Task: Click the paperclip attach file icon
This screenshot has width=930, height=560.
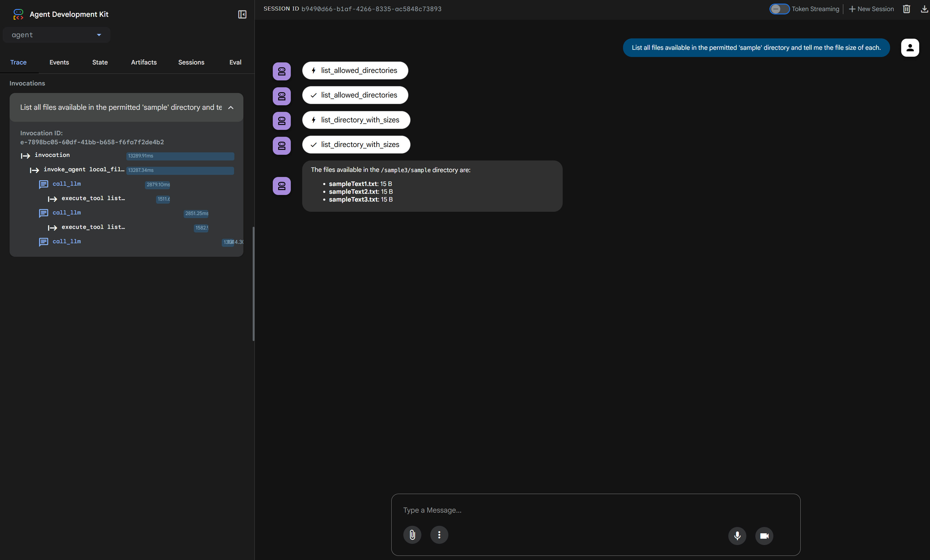Action: click(x=412, y=535)
